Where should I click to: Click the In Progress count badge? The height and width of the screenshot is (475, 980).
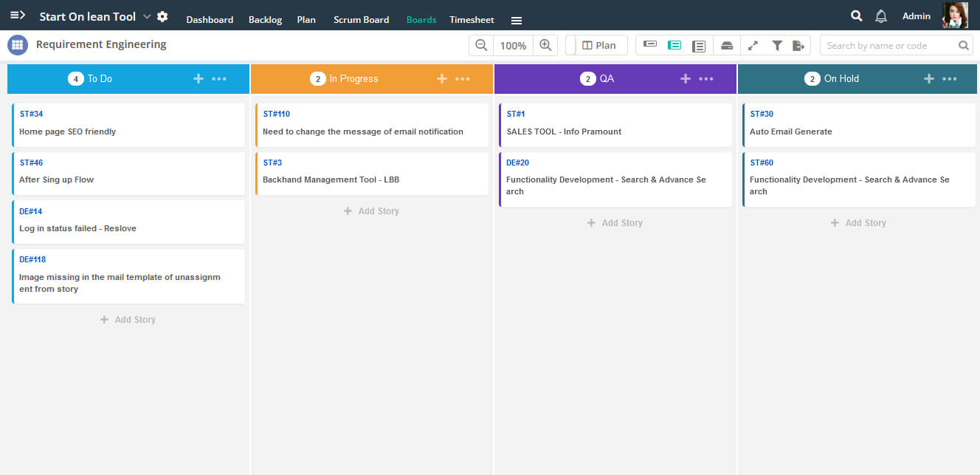[x=318, y=79]
